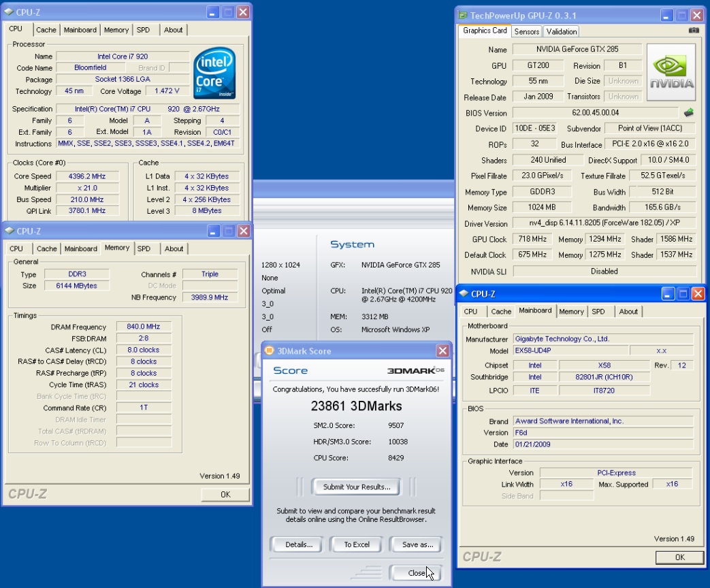Screen dimensions: 710x588
Task: Click the BIOS save chip icon in GPU-Z
Action: [689, 112]
